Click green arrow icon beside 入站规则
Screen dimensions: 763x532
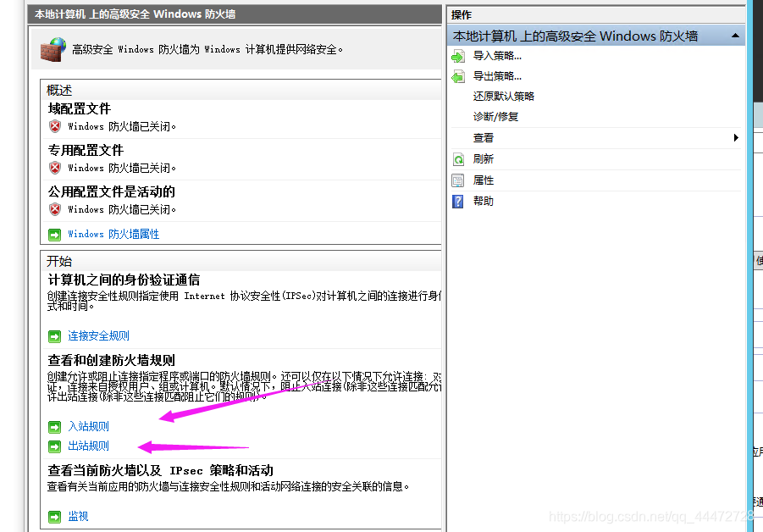pos(54,427)
